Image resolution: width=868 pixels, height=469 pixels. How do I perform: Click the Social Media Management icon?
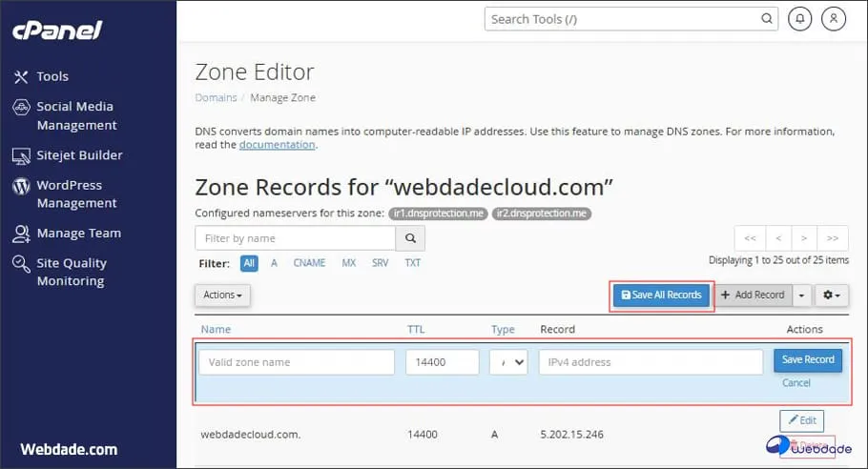click(21, 108)
